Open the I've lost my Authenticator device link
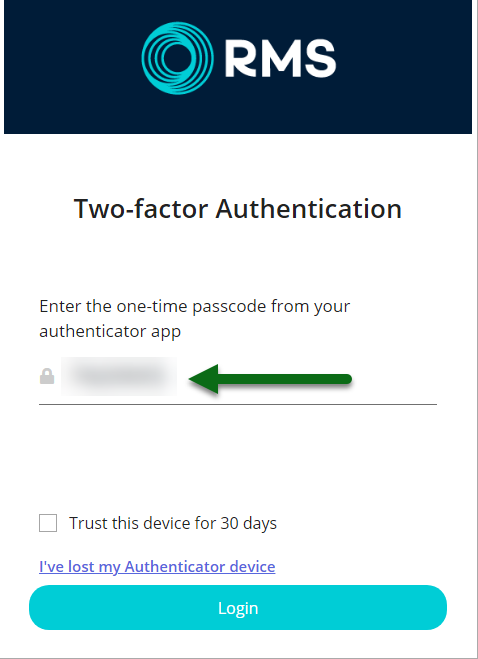The height and width of the screenshot is (659, 478). pyautogui.click(x=157, y=567)
